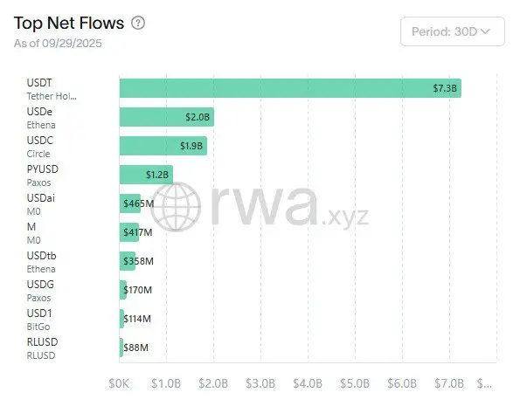520x420 pixels.
Task: Open the USDC Circle label
Action: click(x=40, y=147)
